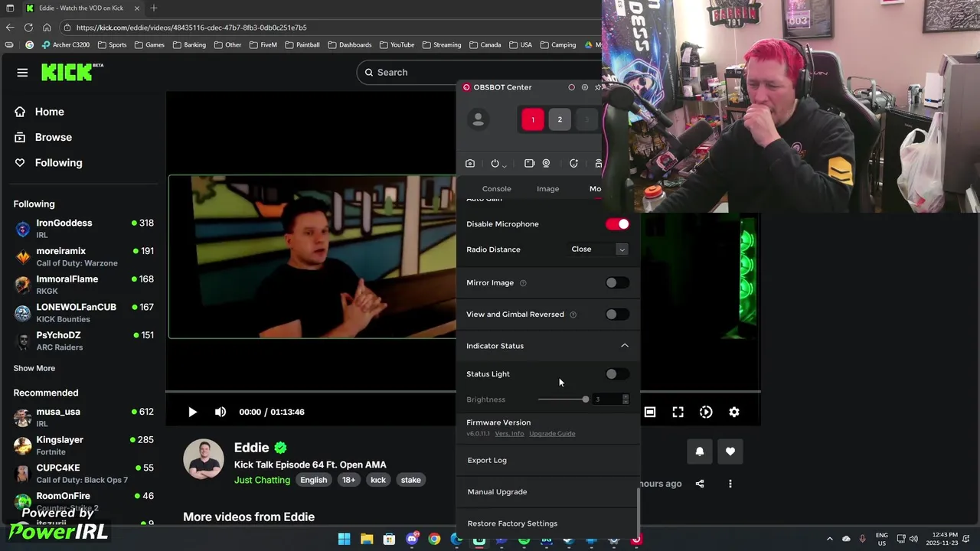Enter fullscreen on the Kick video
The height and width of the screenshot is (551, 980).
point(678,412)
